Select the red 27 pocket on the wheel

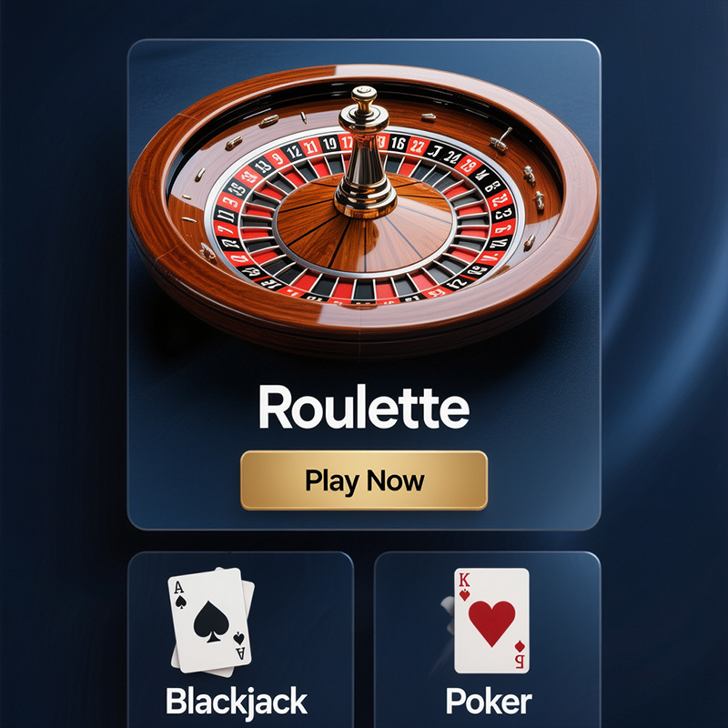417,147
